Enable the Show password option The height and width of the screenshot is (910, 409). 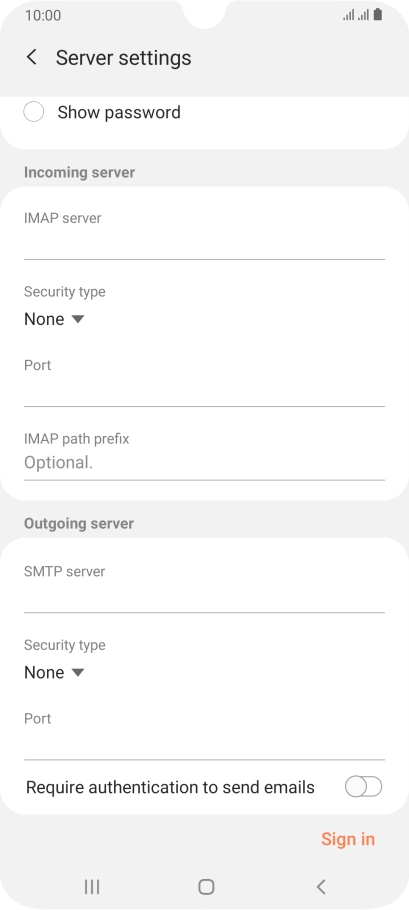[34, 112]
